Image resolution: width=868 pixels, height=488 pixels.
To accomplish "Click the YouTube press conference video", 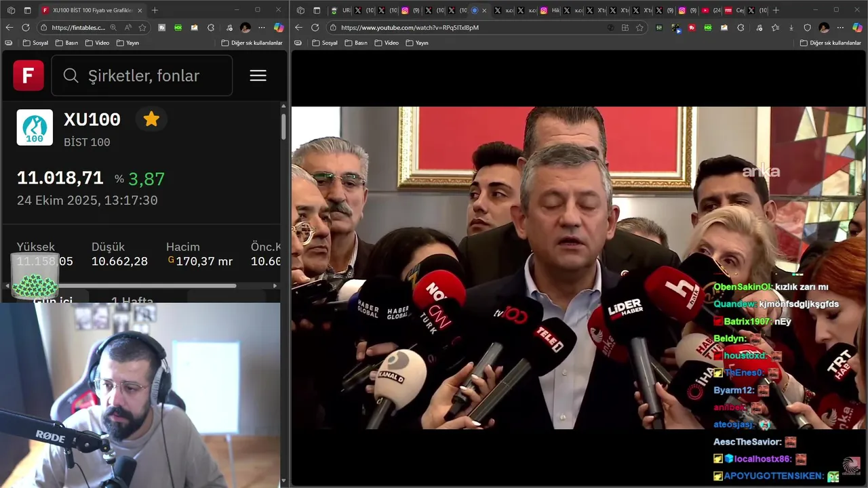I will [578, 268].
